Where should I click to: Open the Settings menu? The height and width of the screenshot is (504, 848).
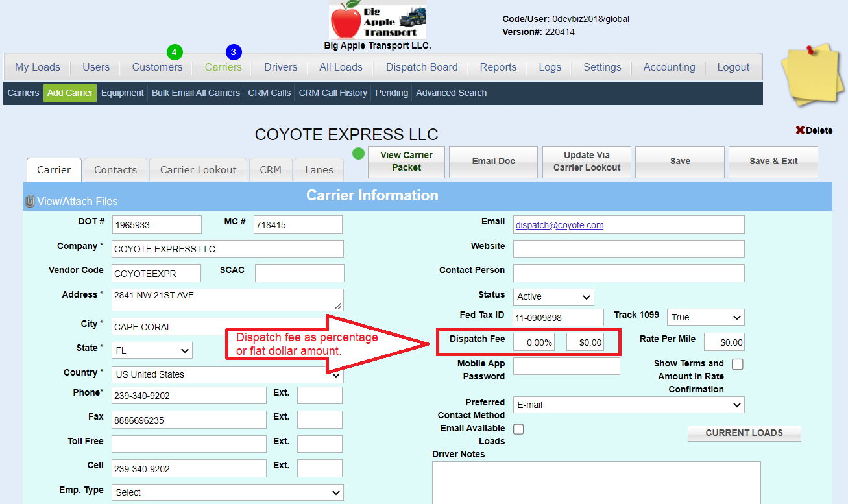pyautogui.click(x=602, y=67)
